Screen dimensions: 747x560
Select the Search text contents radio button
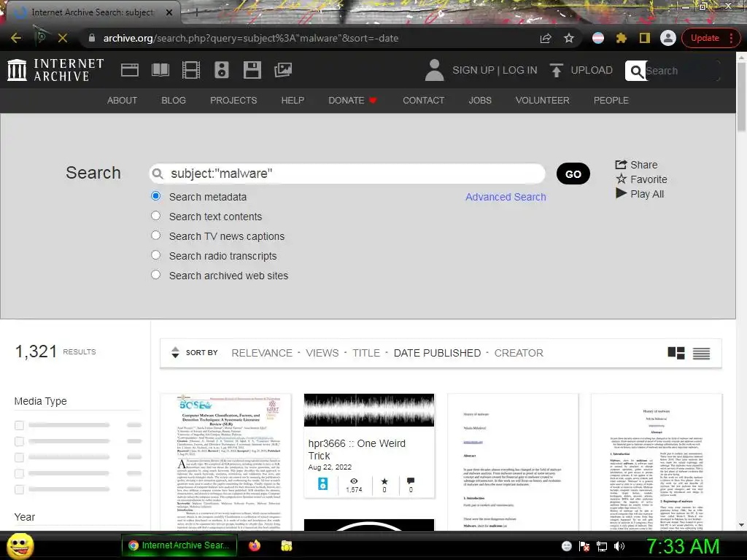[x=156, y=216]
